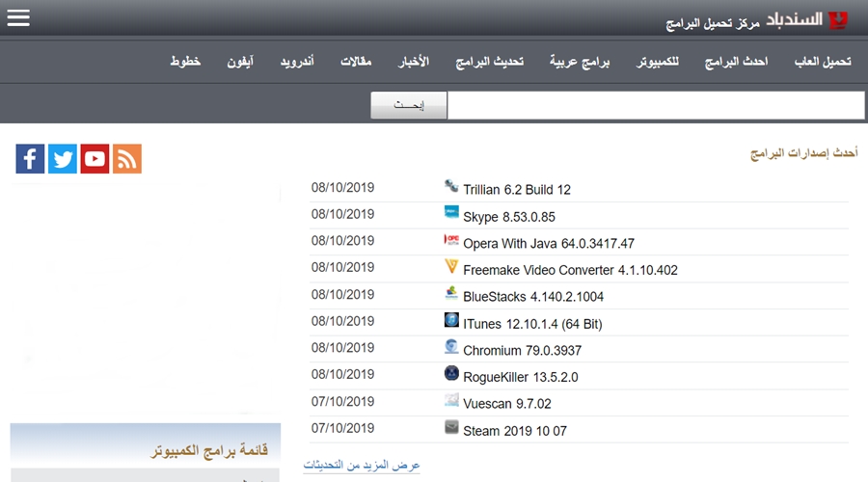Open Skype 8.53.0.85 link

point(508,217)
